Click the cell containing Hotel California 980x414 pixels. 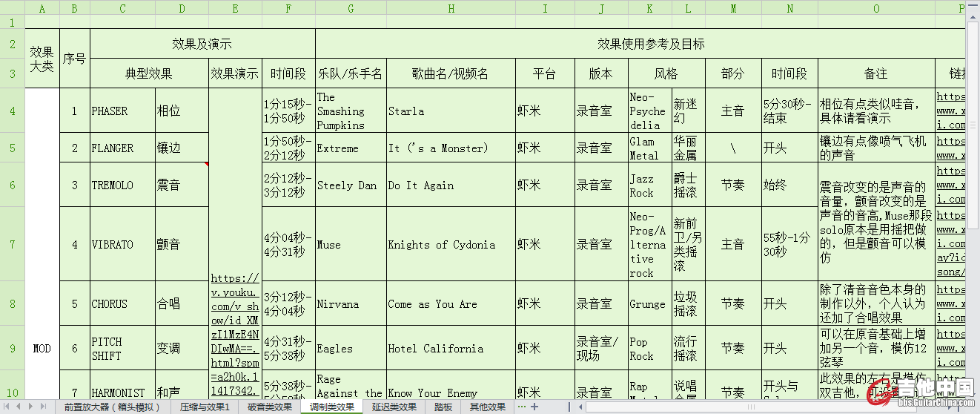click(451, 348)
